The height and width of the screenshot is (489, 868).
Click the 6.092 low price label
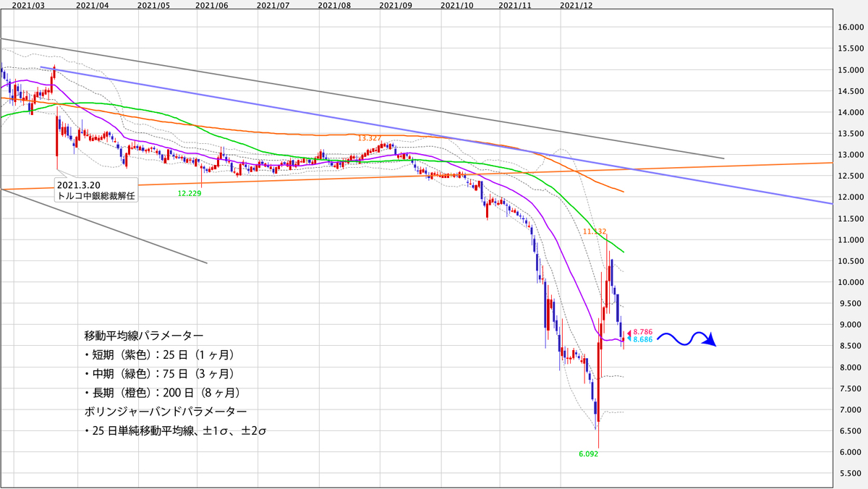click(587, 454)
